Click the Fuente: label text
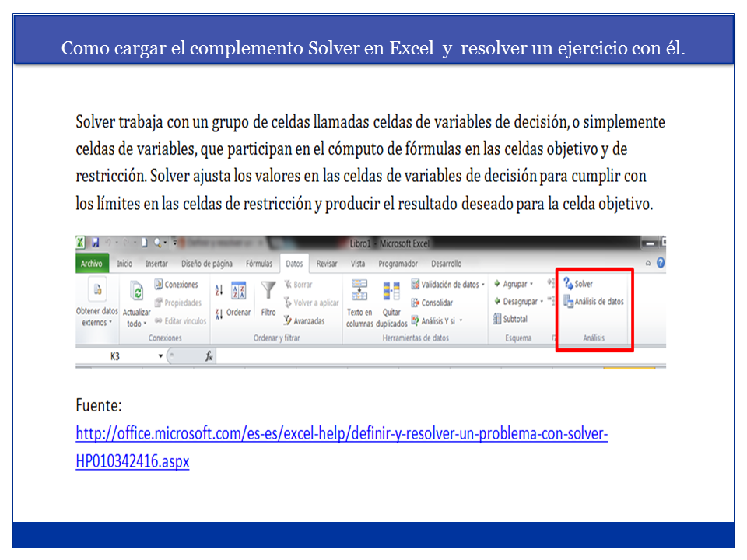Viewport: 747px width, 560px height. (99, 406)
